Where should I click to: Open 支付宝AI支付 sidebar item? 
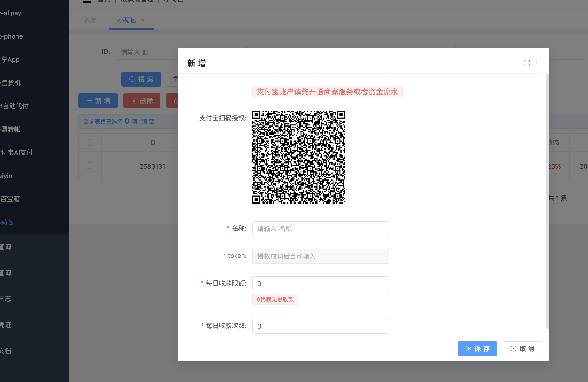[16, 153]
